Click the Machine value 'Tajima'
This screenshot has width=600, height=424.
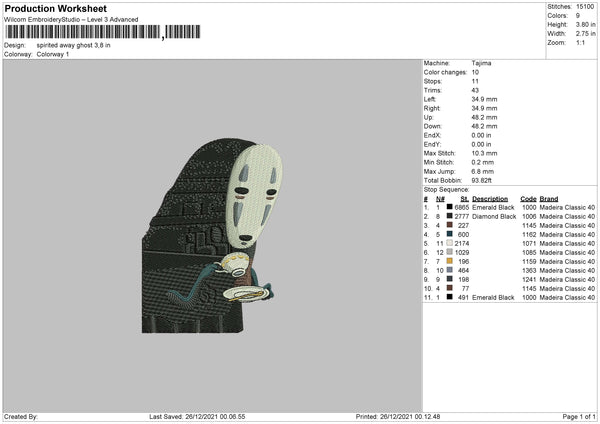481,63
